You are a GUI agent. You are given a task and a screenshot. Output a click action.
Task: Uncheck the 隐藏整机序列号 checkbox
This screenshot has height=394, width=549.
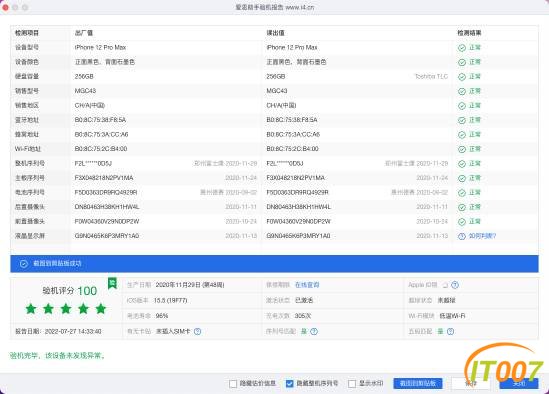(289, 384)
